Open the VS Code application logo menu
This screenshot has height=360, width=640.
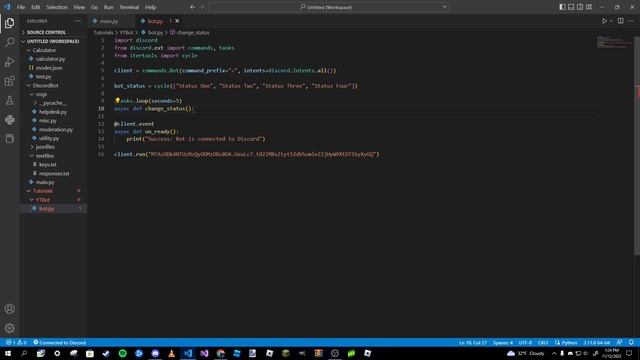click(7, 7)
